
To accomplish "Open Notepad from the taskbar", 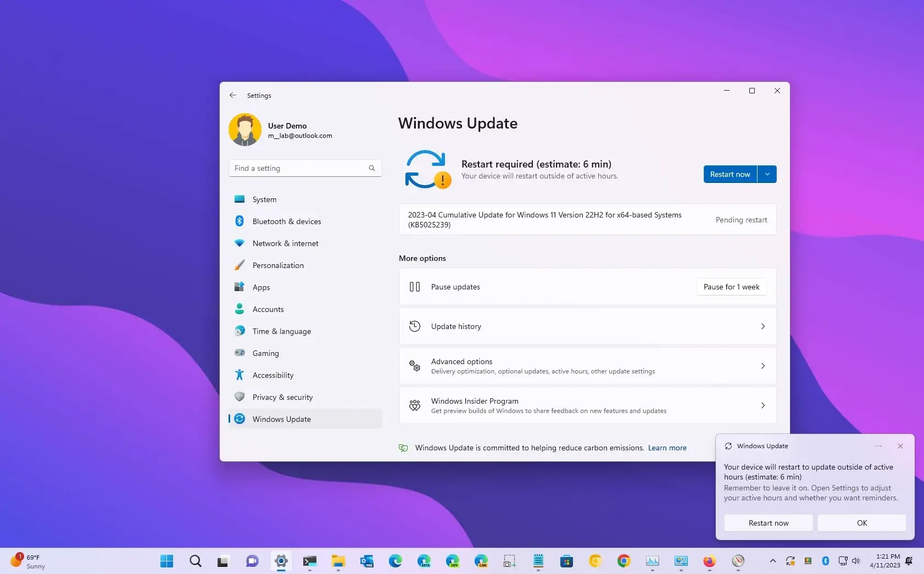I will (538, 561).
